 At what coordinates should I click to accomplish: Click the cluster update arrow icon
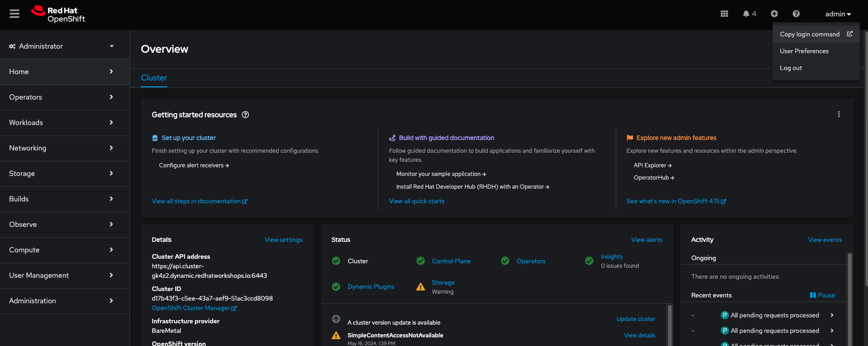point(336,319)
